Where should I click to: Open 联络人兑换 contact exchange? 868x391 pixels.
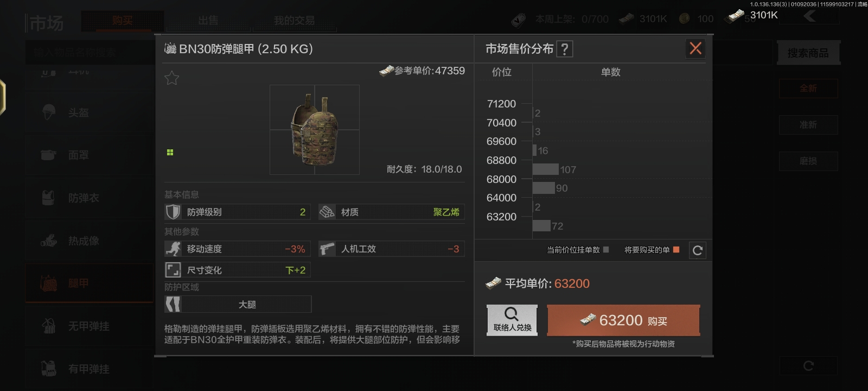coord(512,320)
